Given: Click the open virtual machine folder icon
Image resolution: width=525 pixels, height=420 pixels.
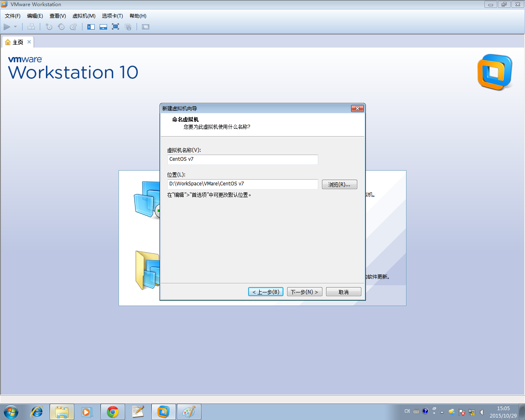Looking at the screenshot, I should coord(147,271).
